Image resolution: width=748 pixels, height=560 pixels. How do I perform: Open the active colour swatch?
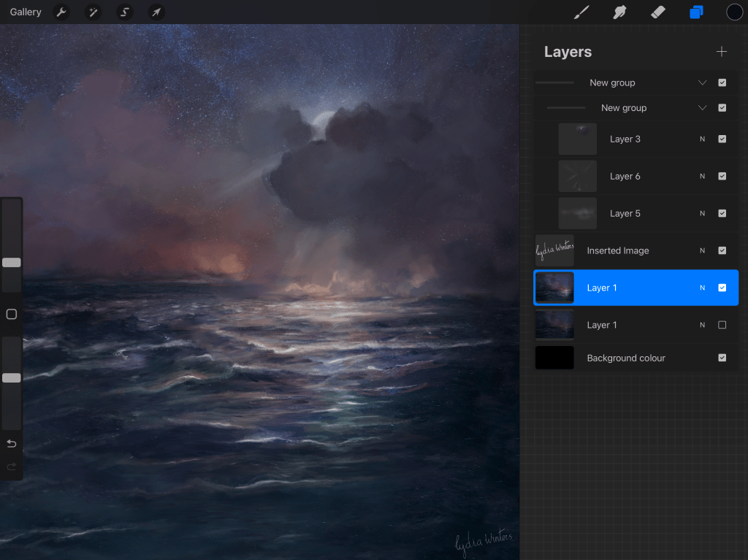click(734, 12)
